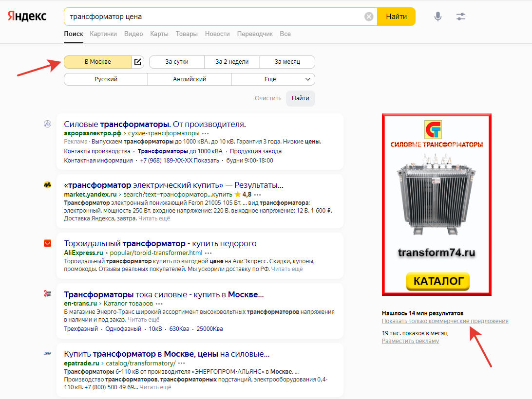Click авроpaэлектро.рф result favicon
This screenshot has width=532, height=399.
(x=48, y=124)
